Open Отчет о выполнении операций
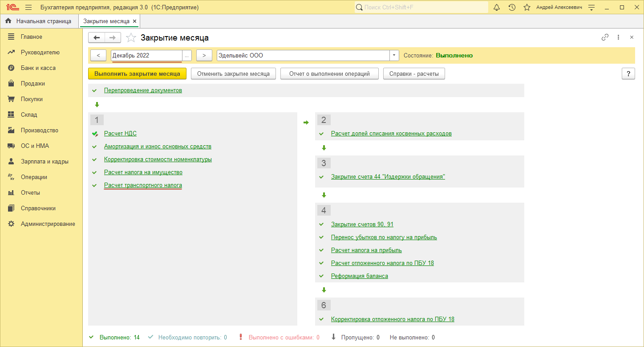The image size is (644, 347). (x=329, y=73)
